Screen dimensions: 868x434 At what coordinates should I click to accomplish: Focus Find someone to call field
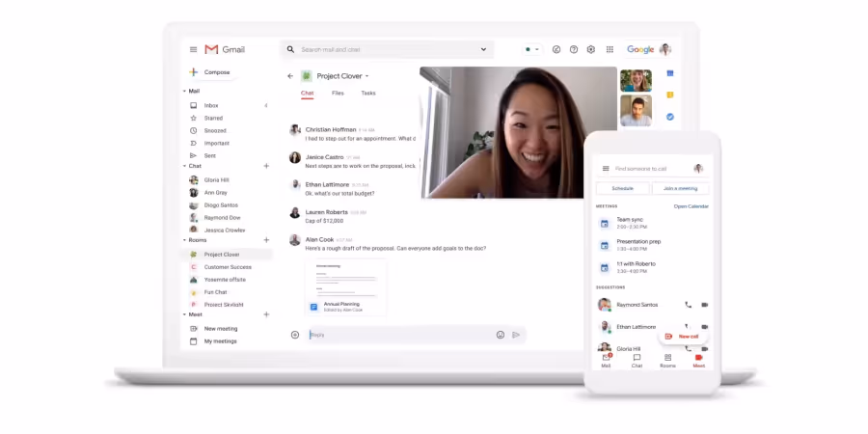coord(640,168)
